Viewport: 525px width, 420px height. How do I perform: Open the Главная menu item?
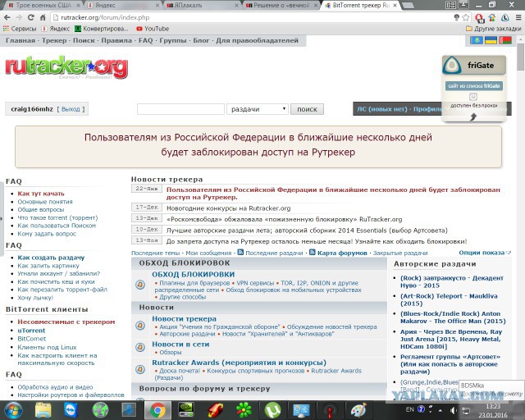20,40
